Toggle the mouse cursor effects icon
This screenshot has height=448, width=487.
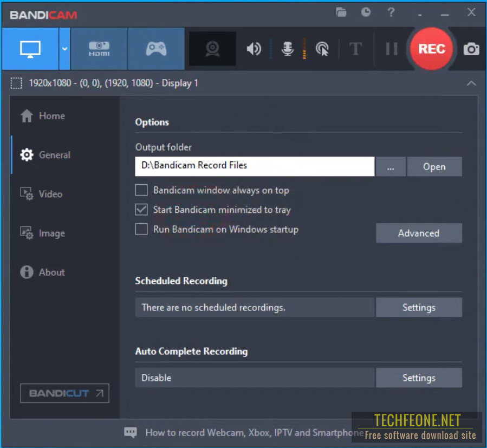coord(322,49)
